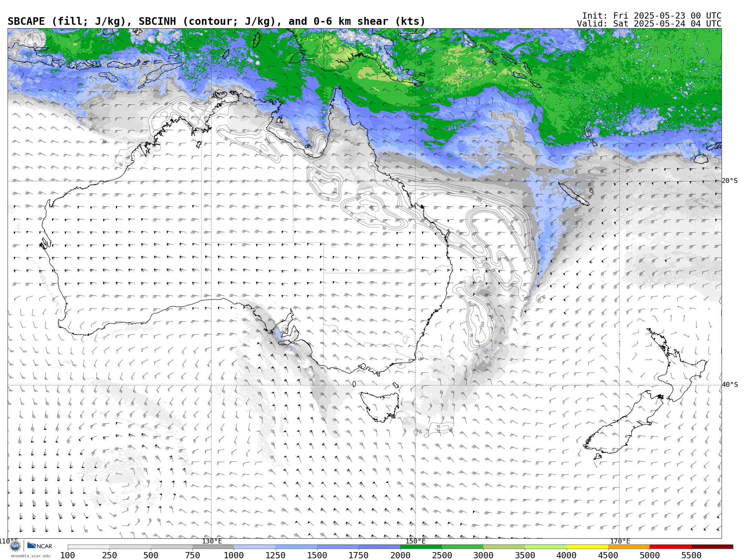
Task: Click the red 5000-5500 colorbar segment
Action: click(670, 547)
